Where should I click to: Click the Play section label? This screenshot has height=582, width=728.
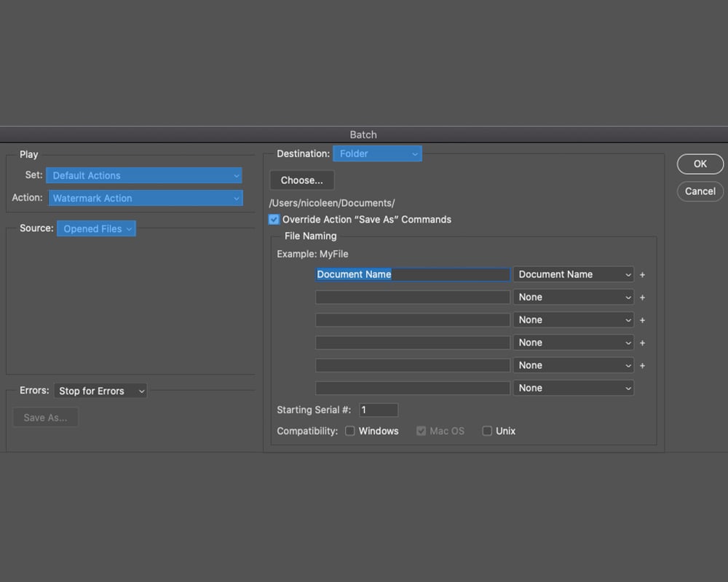[29, 154]
